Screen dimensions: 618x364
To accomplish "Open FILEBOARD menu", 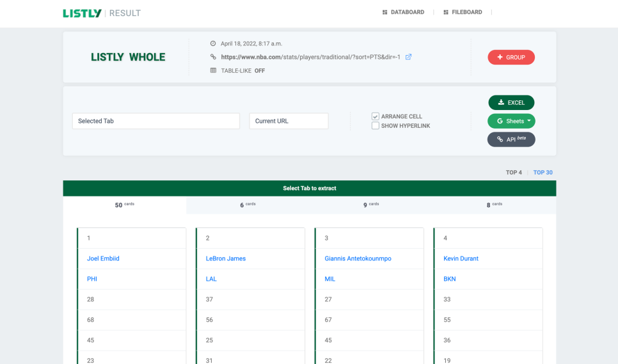I will click(463, 12).
